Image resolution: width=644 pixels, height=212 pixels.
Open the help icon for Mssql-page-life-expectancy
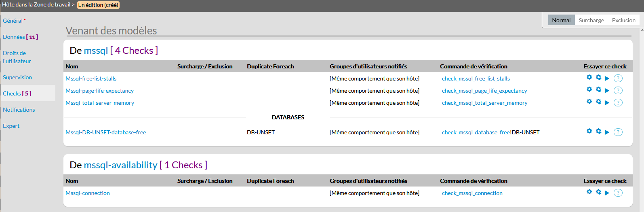click(x=618, y=91)
